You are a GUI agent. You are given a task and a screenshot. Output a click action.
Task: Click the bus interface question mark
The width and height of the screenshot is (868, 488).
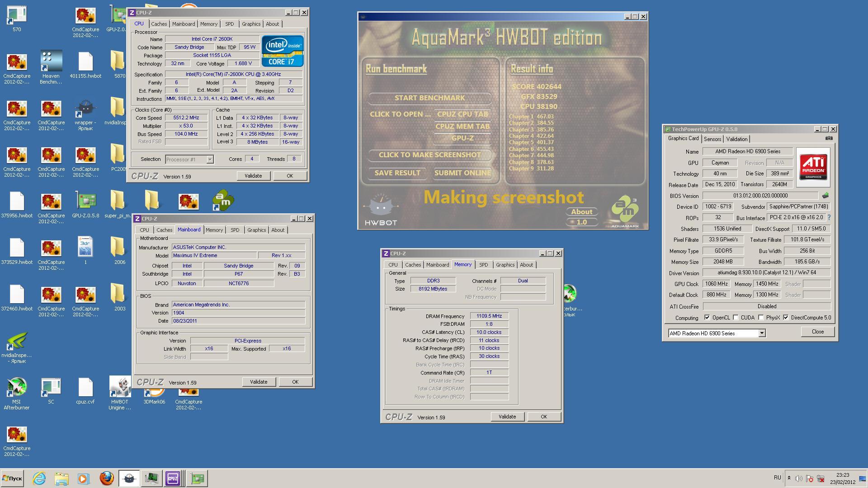(829, 217)
